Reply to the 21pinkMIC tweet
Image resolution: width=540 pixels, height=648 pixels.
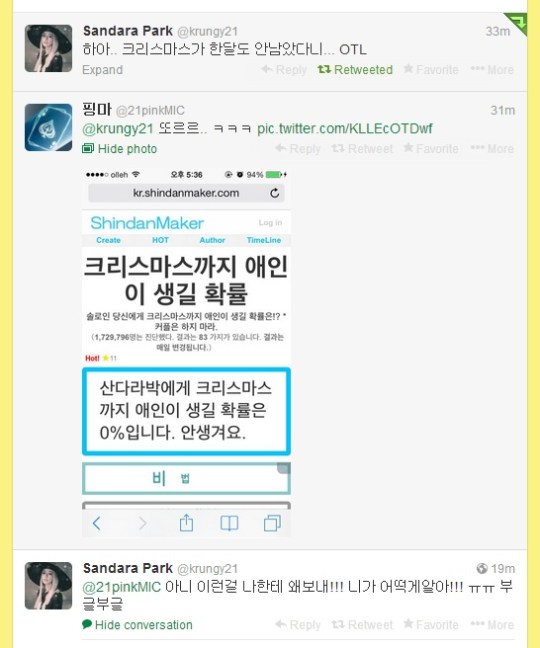point(298,149)
